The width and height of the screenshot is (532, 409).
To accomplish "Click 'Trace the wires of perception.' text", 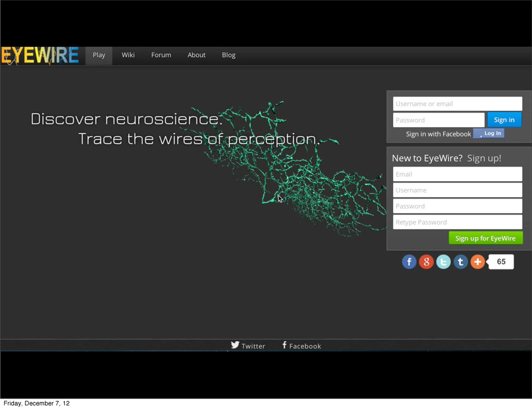I will click(x=199, y=139).
